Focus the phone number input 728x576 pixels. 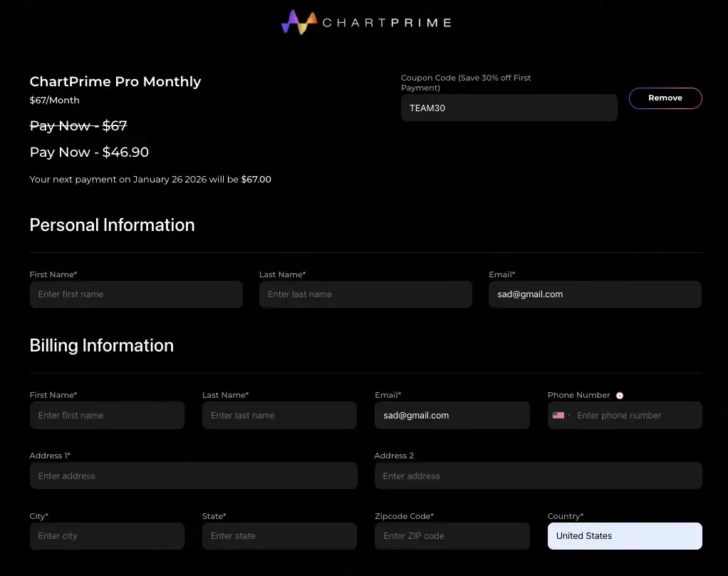637,416
